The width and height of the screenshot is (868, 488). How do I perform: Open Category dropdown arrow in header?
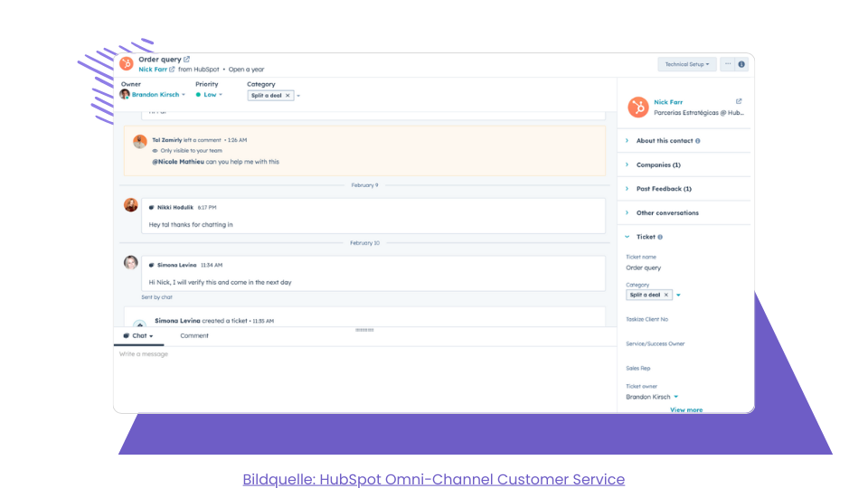298,96
